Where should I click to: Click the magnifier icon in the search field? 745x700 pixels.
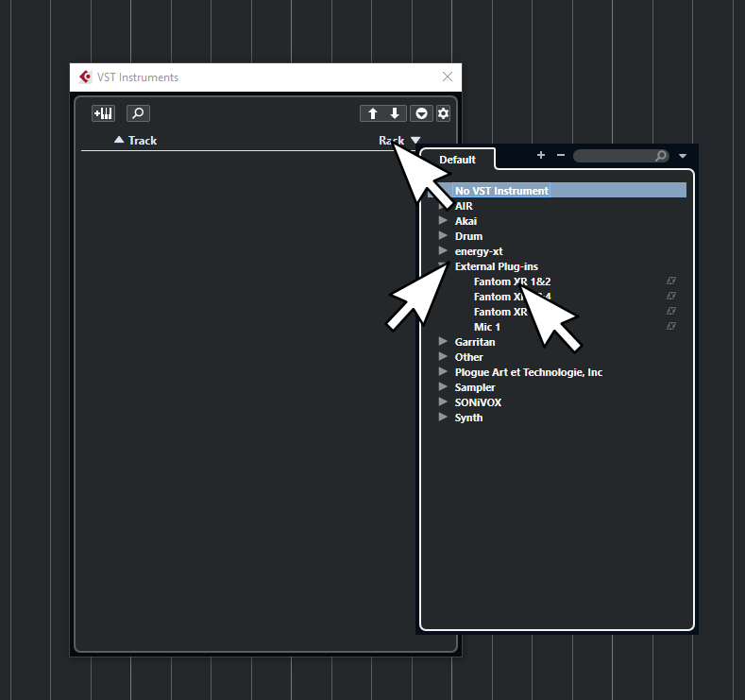click(x=661, y=155)
